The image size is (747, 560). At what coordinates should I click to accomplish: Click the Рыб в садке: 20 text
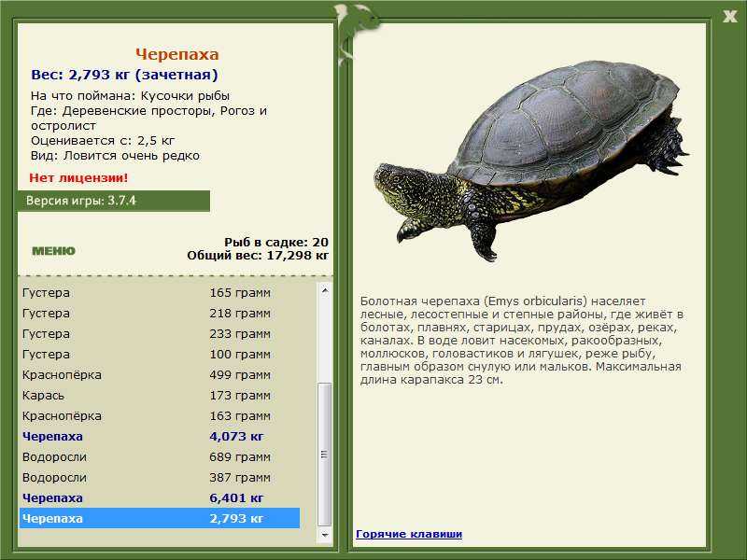click(x=276, y=243)
